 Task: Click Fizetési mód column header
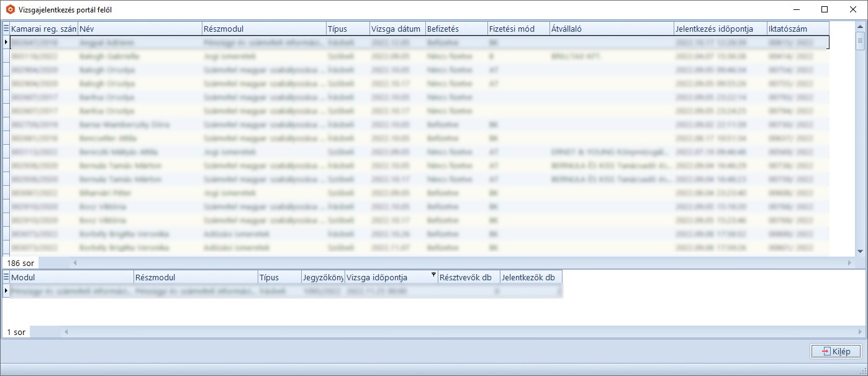coord(518,29)
